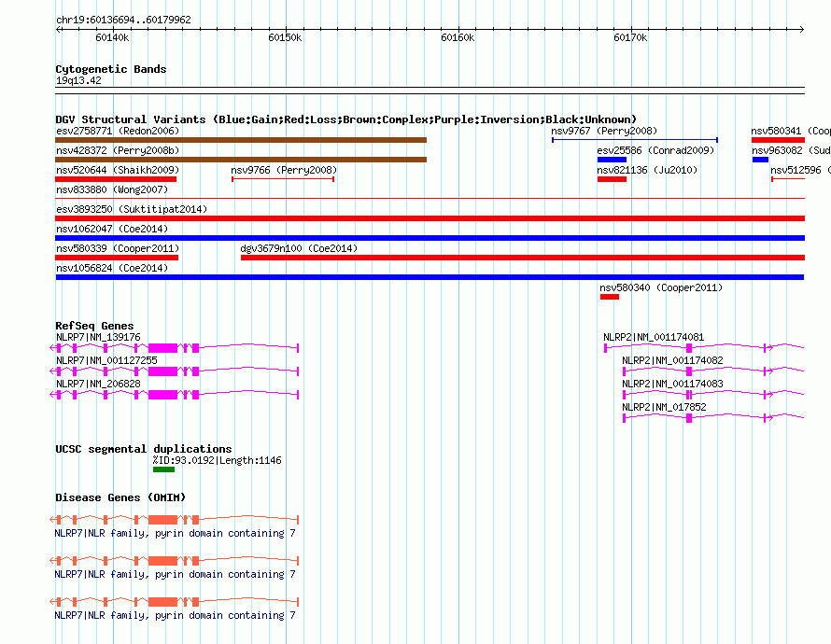This screenshot has width=831, height=644.
Task: Click the 'nsv580340 (Cooper2011)' text label
Action: pos(661,287)
